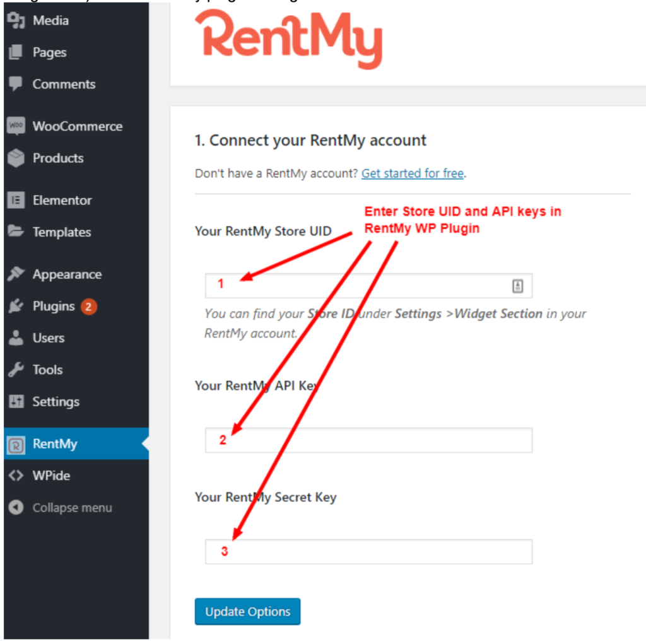The height and width of the screenshot is (644, 646).
Task: Select the RentMy menu item
Action: point(76,444)
